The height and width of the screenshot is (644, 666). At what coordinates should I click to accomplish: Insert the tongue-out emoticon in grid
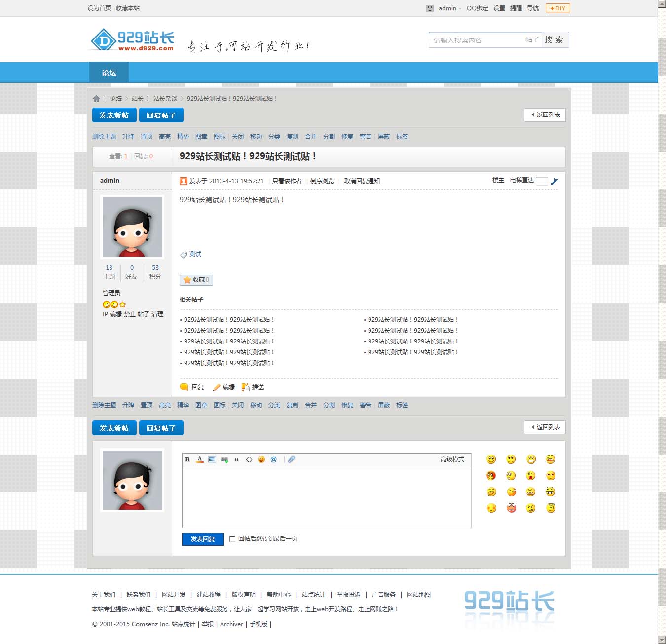tap(531, 476)
